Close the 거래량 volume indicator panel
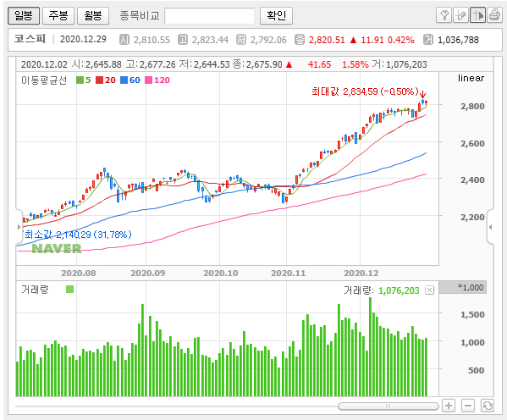The image size is (507, 420). pyautogui.click(x=429, y=290)
